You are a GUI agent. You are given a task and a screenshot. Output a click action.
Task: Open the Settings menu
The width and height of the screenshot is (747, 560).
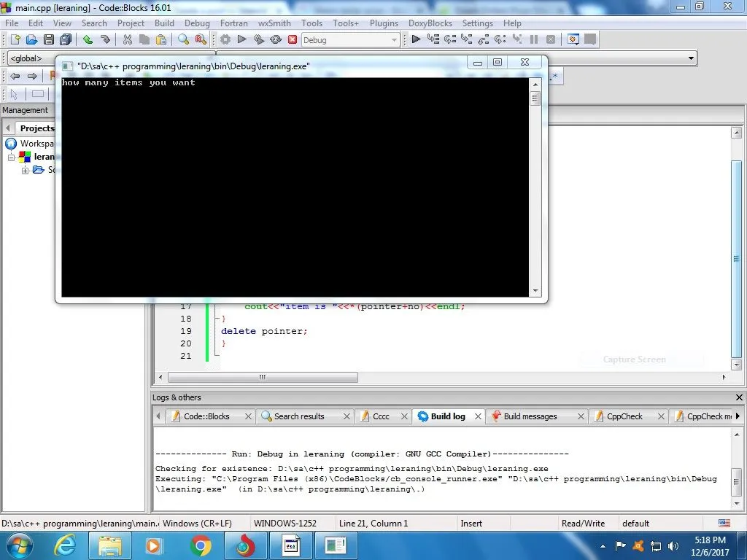pyautogui.click(x=477, y=23)
